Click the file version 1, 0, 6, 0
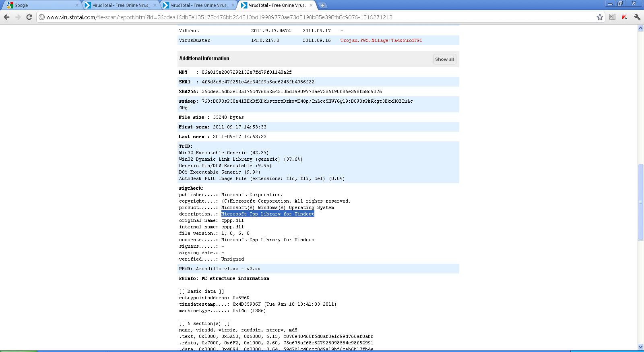The height and width of the screenshot is (352, 644). (214, 233)
